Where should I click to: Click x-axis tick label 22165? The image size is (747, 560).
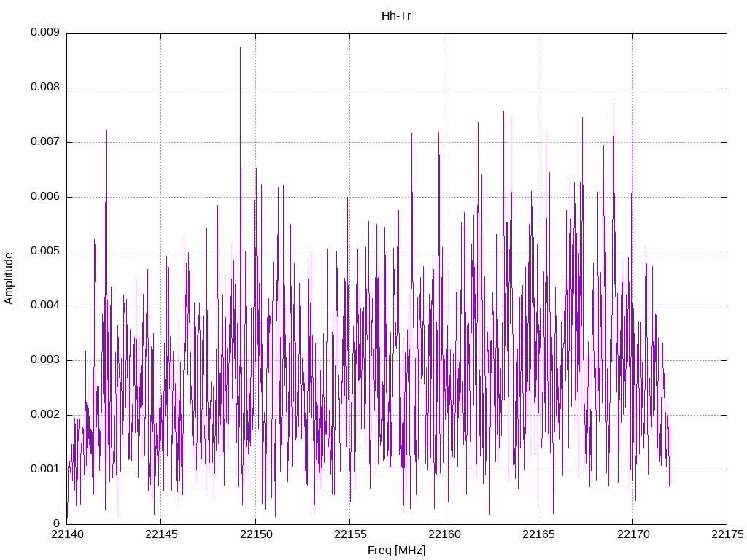point(539,534)
